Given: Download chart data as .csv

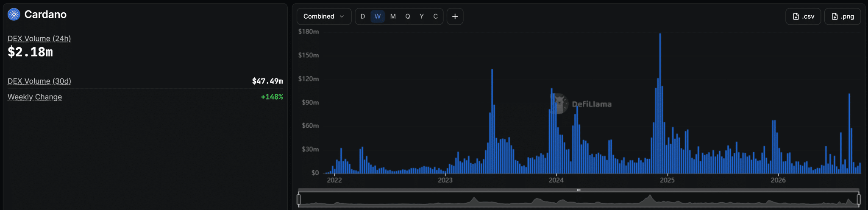Looking at the screenshot, I should click(x=803, y=17).
